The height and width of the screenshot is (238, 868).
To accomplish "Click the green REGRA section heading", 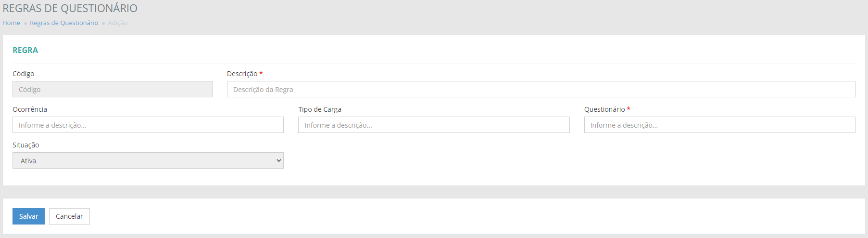I will click(x=25, y=50).
